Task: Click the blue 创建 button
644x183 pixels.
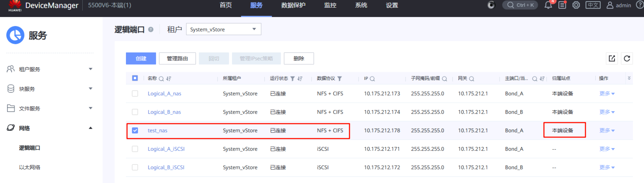Action: [x=141, y=59]
